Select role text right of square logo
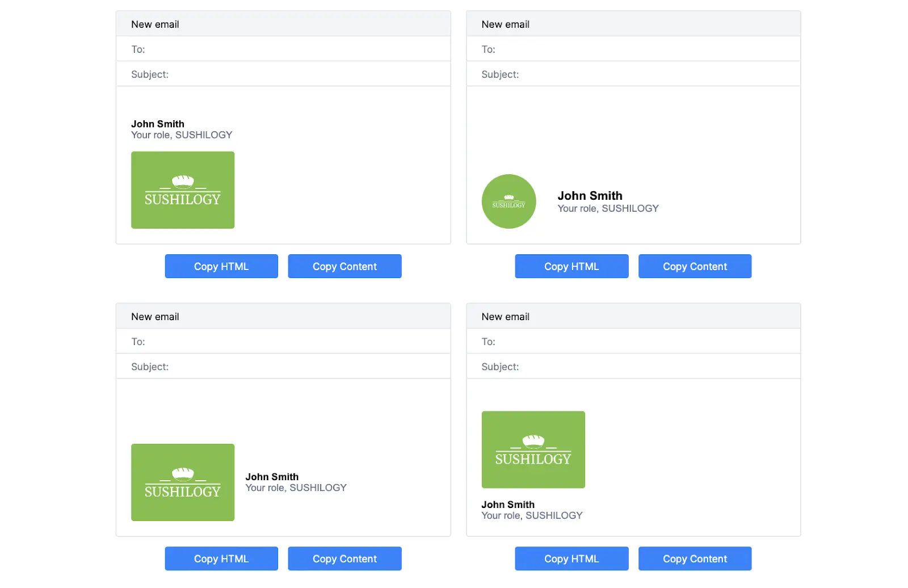This screenshot has width=908, height=588. [x=296, y=488]
